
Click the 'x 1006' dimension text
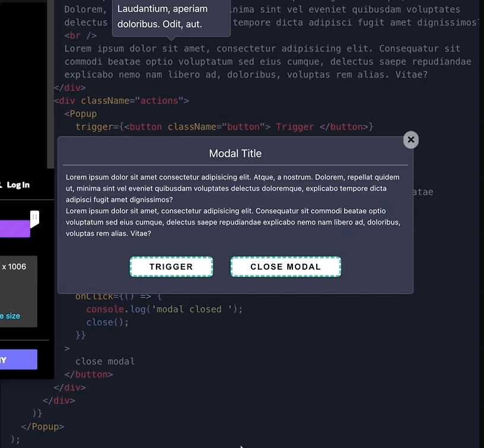[14, 267]
